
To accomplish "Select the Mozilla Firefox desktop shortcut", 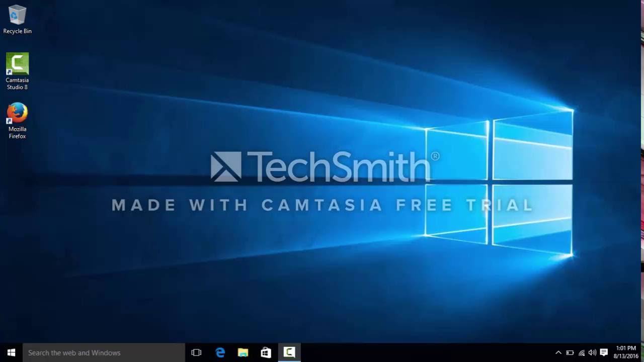I will pyautogui.click(x=17, y=121).
